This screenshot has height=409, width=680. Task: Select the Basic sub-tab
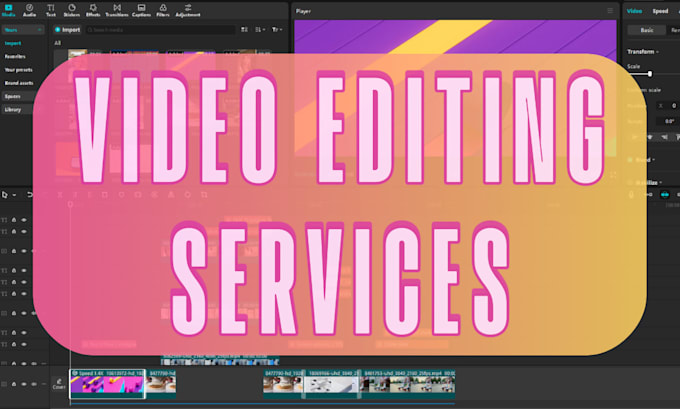(647, 30)
